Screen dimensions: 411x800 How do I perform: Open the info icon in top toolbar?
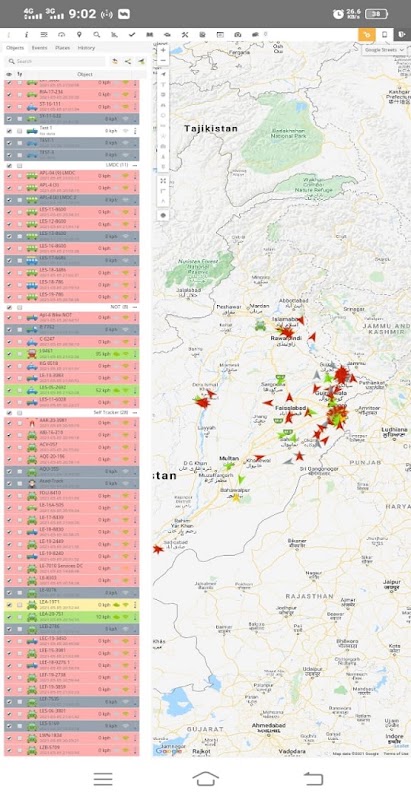(x=27, y=35)
